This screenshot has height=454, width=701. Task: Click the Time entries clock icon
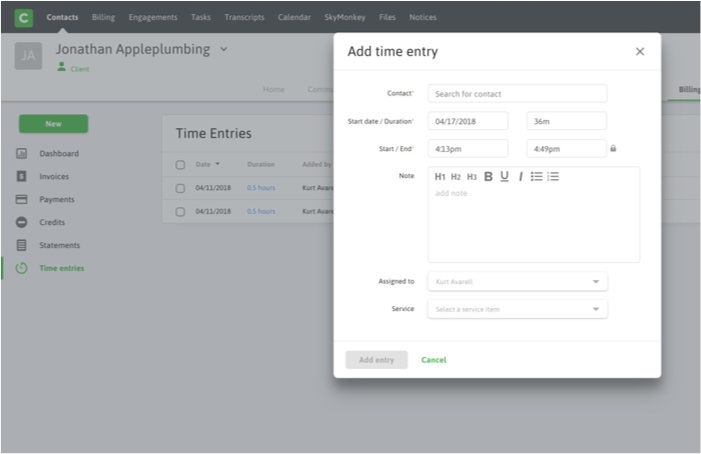[21, 268]
